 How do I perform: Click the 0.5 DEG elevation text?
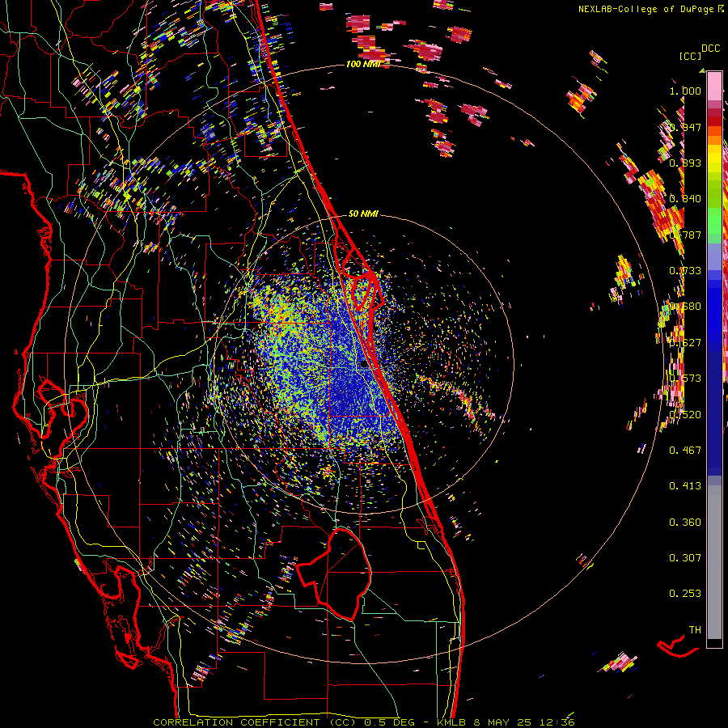click(x=390, y=722)
